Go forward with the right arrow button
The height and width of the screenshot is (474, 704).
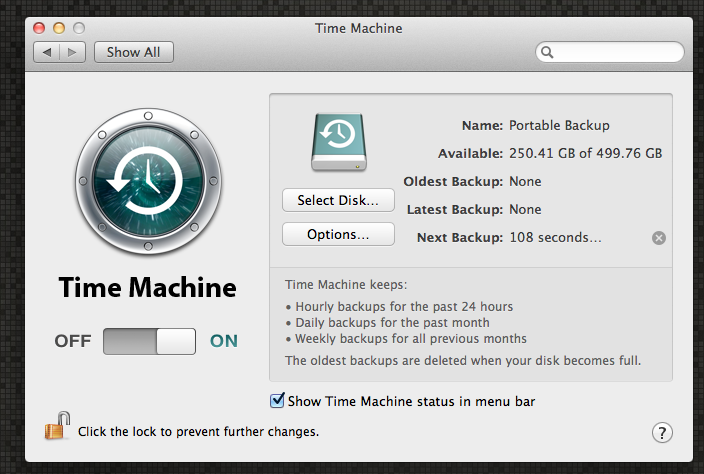click(x=72, y=53)
